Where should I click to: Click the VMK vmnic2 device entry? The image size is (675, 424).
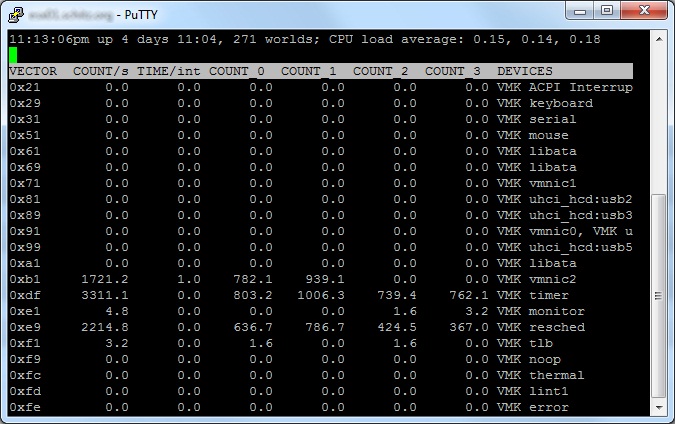[537, 279]
